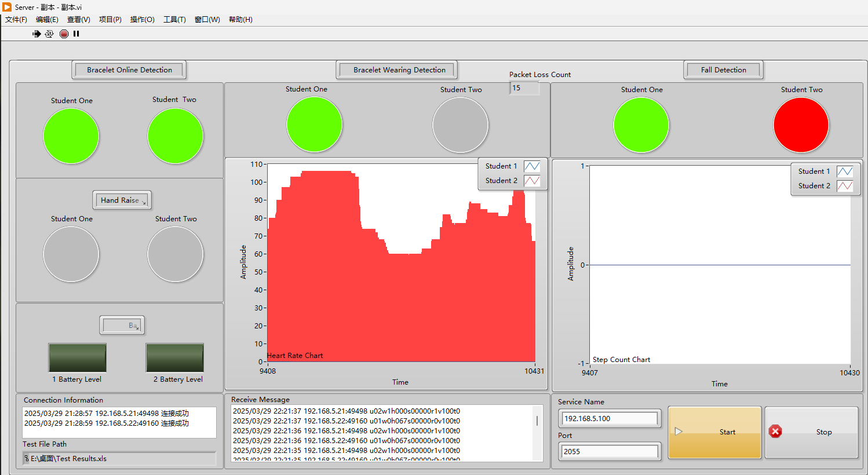
Task: Click the Start button
Action: (714, 432)
